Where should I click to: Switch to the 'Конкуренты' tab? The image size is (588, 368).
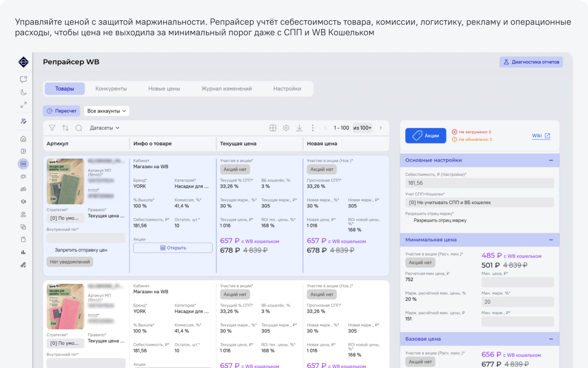(111, 89)
